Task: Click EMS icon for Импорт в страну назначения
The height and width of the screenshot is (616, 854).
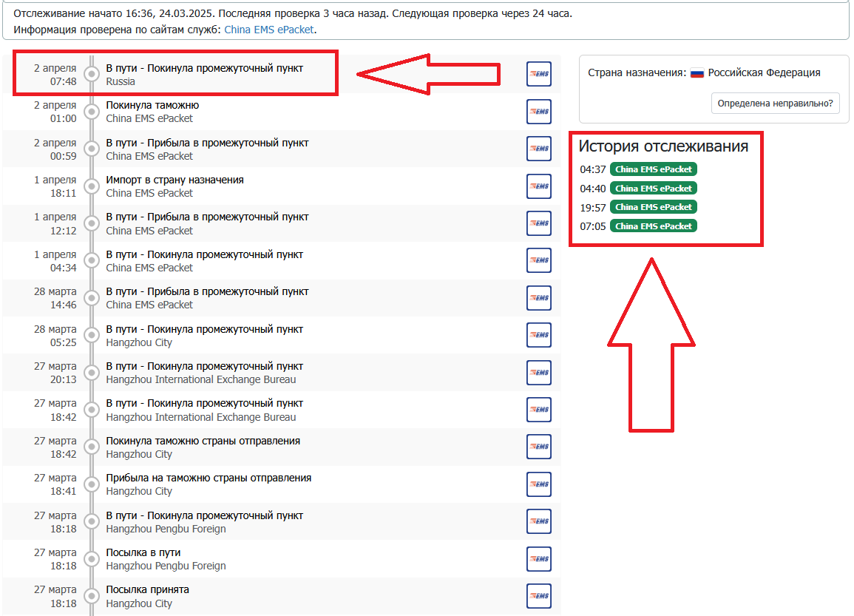Action: point(539,186)
